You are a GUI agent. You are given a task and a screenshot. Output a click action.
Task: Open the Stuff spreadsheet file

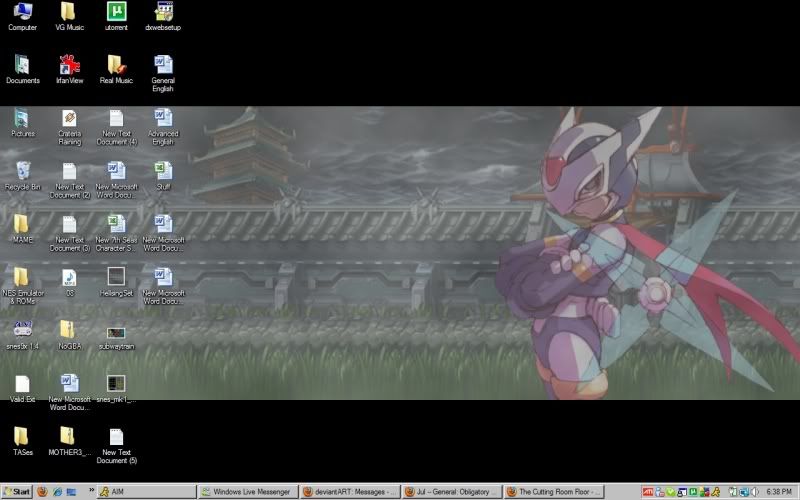(x=163, y=170)
